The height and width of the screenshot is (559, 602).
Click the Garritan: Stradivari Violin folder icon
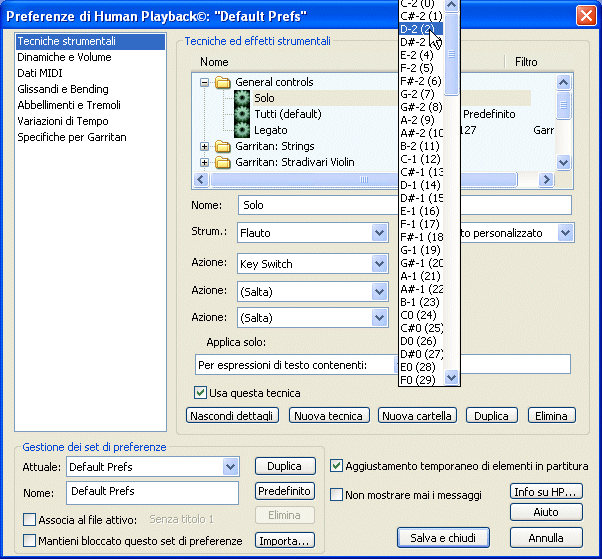(x=222, y=163)
